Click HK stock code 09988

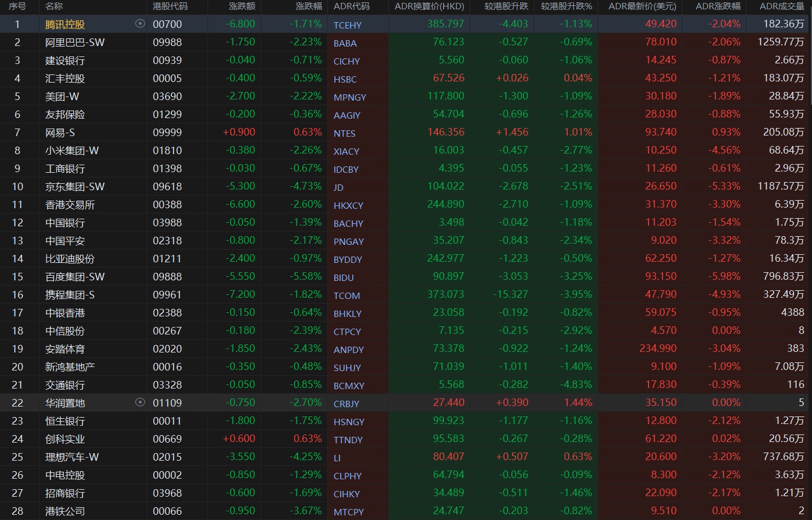(x=167, y=42)
